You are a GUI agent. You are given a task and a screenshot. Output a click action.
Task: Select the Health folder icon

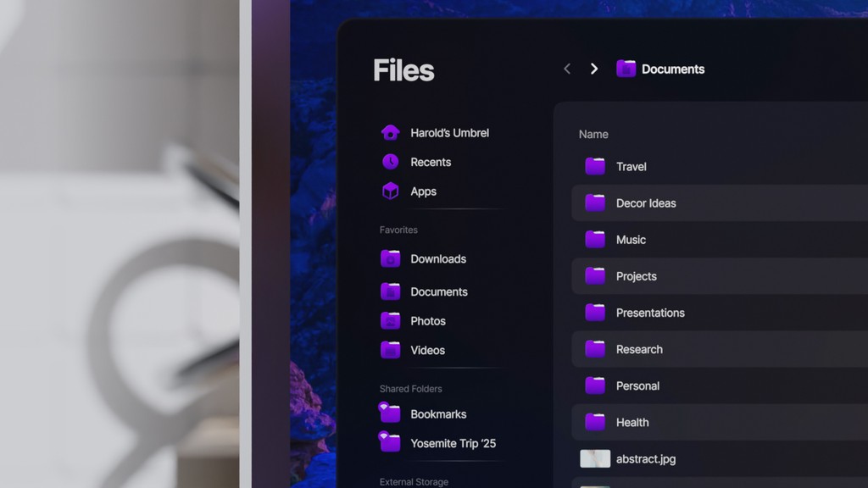pyautogui.click(x=595, y=422)
